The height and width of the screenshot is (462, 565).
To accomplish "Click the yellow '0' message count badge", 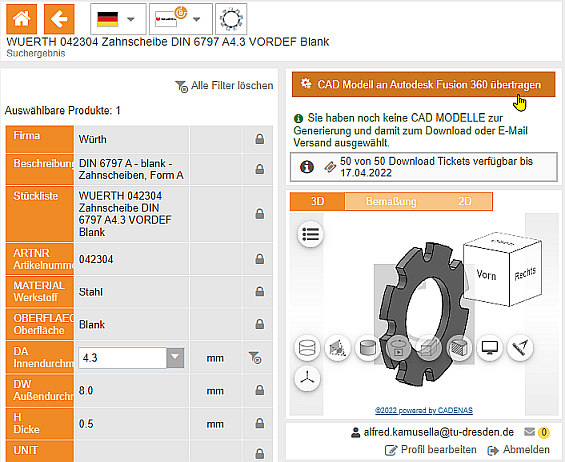I will (x=544, y=432).
